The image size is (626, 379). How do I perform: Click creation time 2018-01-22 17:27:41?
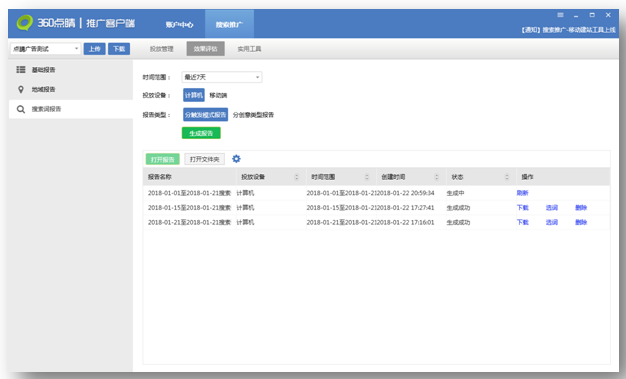click(405, 208)
